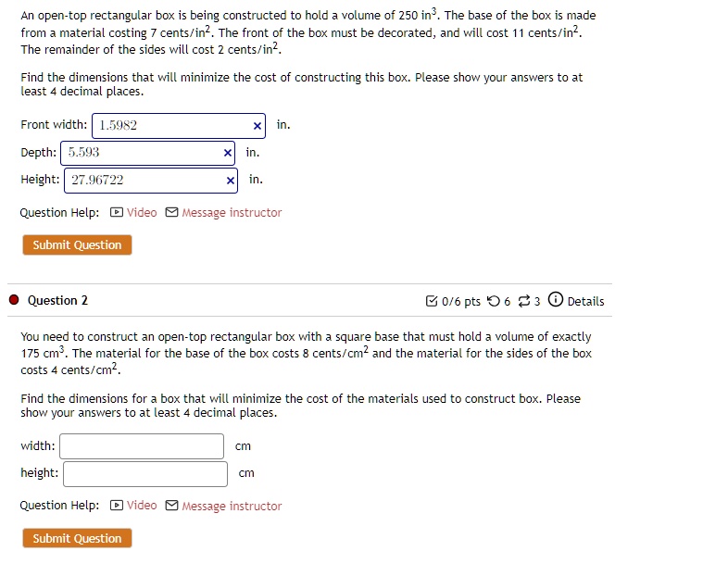Click the regenerate arrows icon showing 3

523,301
